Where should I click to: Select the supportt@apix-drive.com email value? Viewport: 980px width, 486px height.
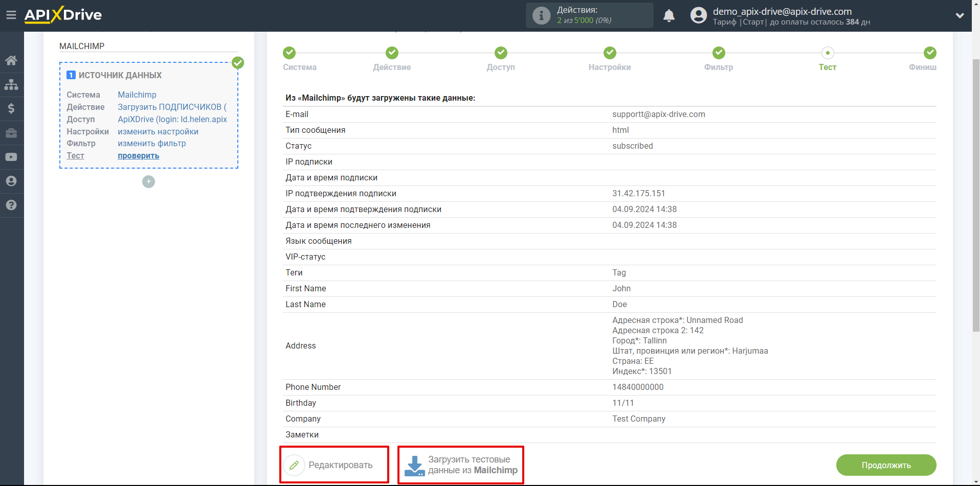tap(659, 114)
